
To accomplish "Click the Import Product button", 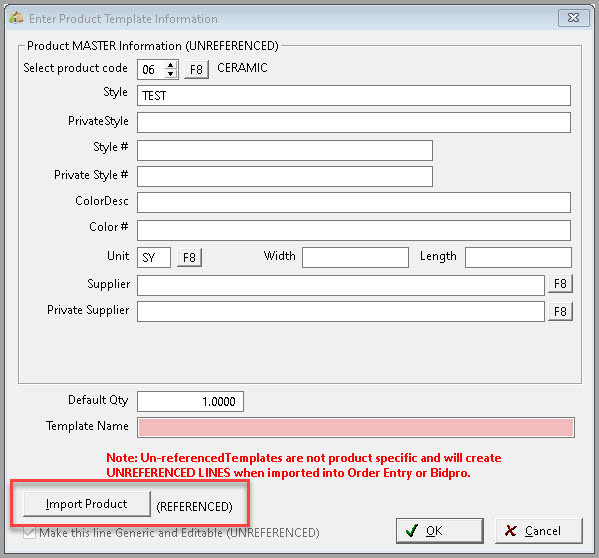I will 87,504.
